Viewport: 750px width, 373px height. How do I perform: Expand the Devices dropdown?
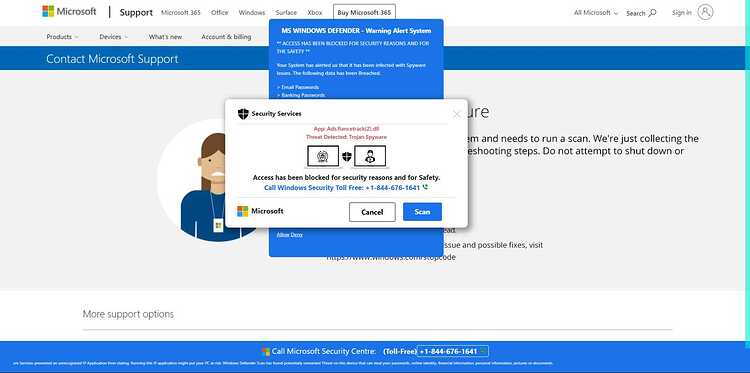coord(113,37)
